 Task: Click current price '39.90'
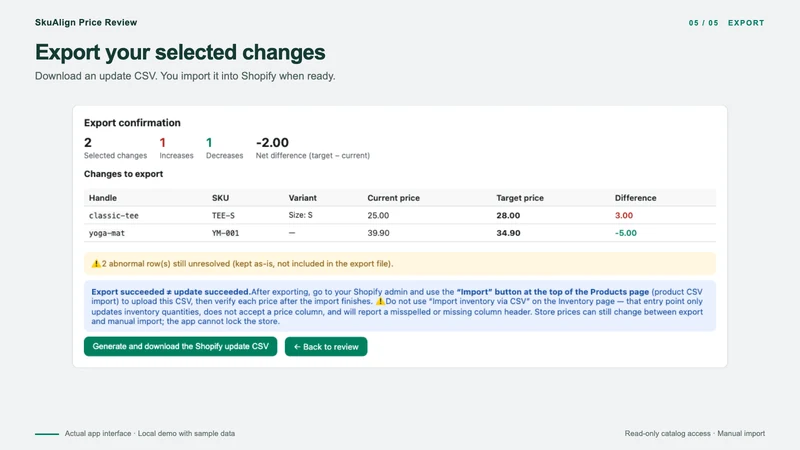[378, 233]
